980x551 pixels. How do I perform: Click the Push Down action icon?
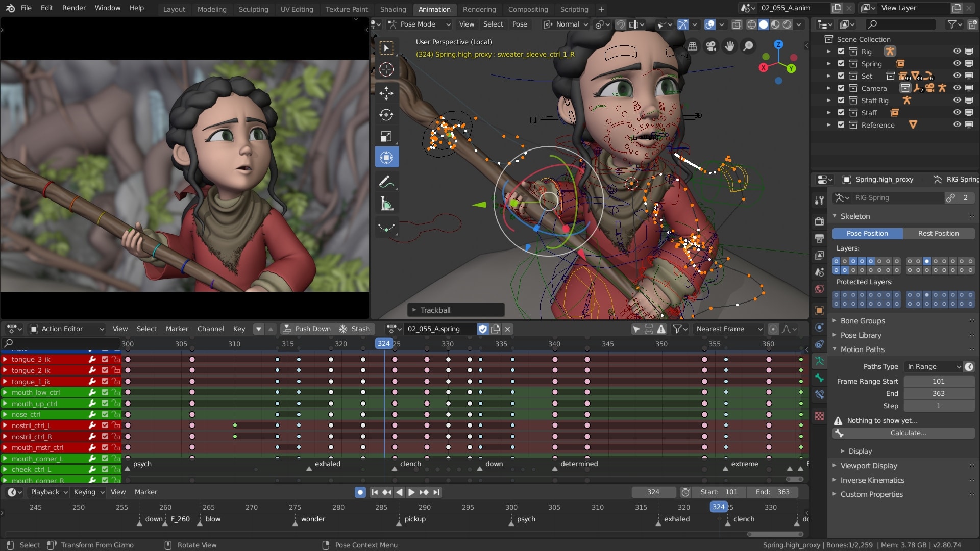tap(283, 329)
